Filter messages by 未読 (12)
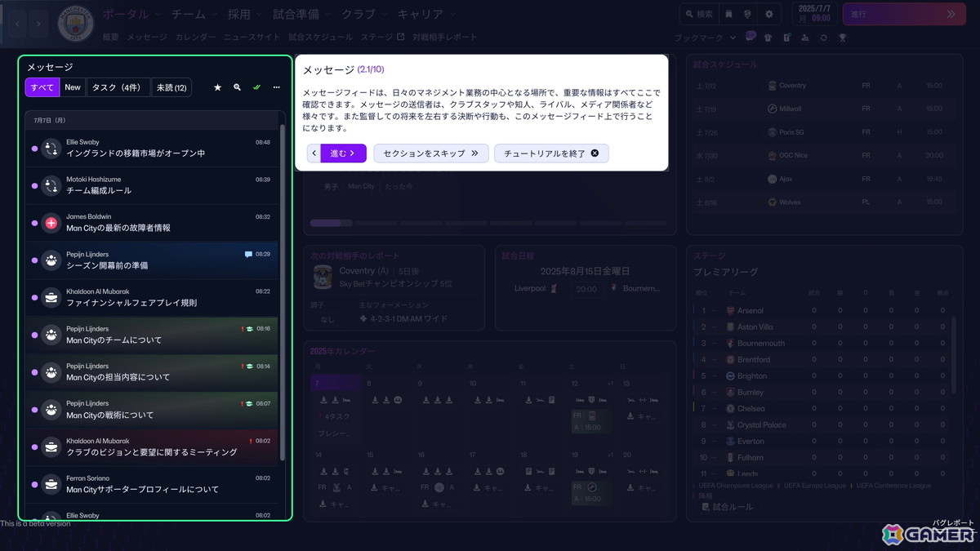 [x=171, y=87]
